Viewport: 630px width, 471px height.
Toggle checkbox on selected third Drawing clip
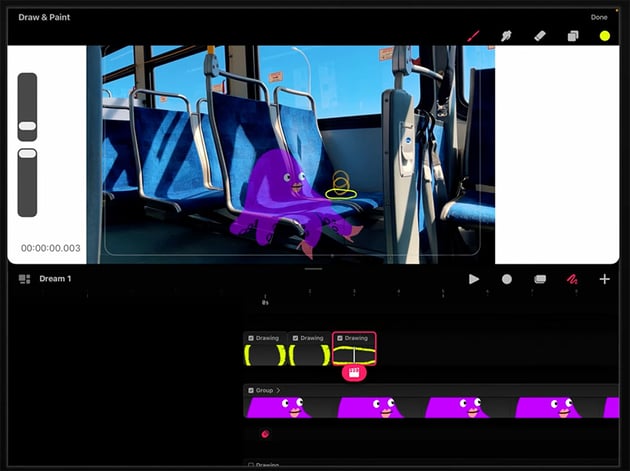point(340,338)
